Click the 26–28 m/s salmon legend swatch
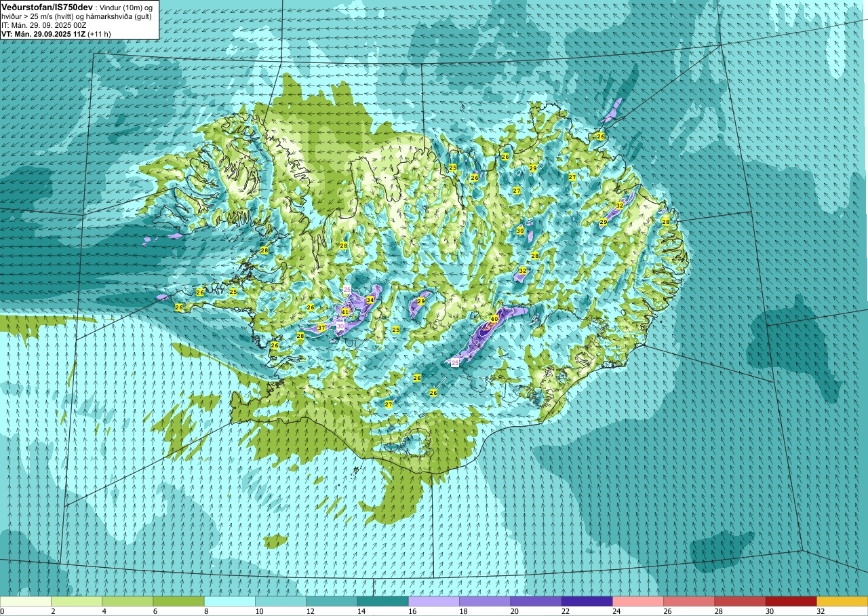 pos(689,601)
